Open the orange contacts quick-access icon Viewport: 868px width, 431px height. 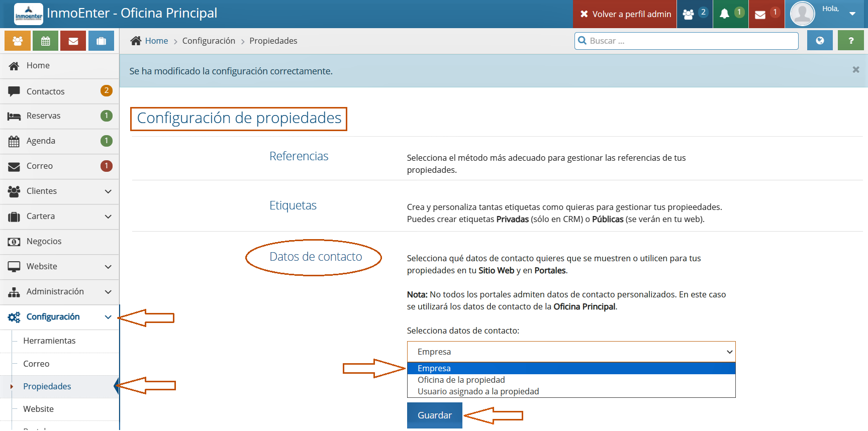[x=18, y=41]
